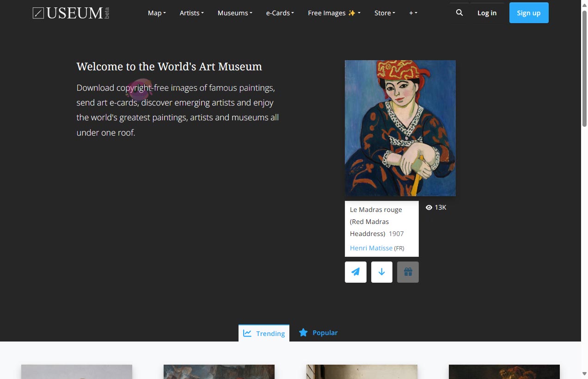Open the Map menu
The image size is (588, 379).
156,12
